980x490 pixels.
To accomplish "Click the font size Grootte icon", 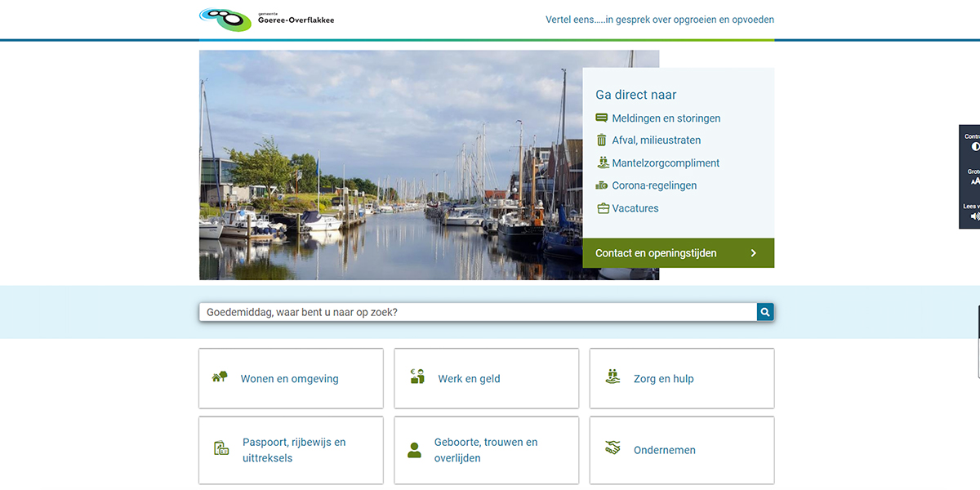I will coord(974,181).
